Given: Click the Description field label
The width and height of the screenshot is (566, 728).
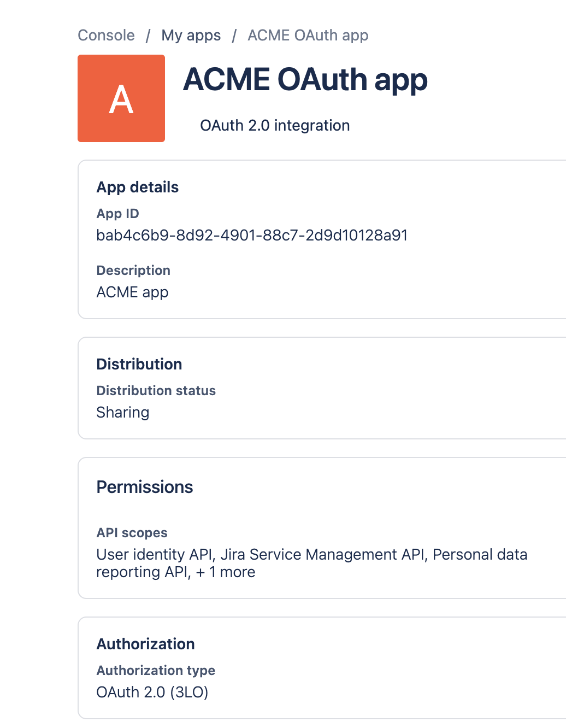Looking at the screenshot, I should tap(133, 271).
